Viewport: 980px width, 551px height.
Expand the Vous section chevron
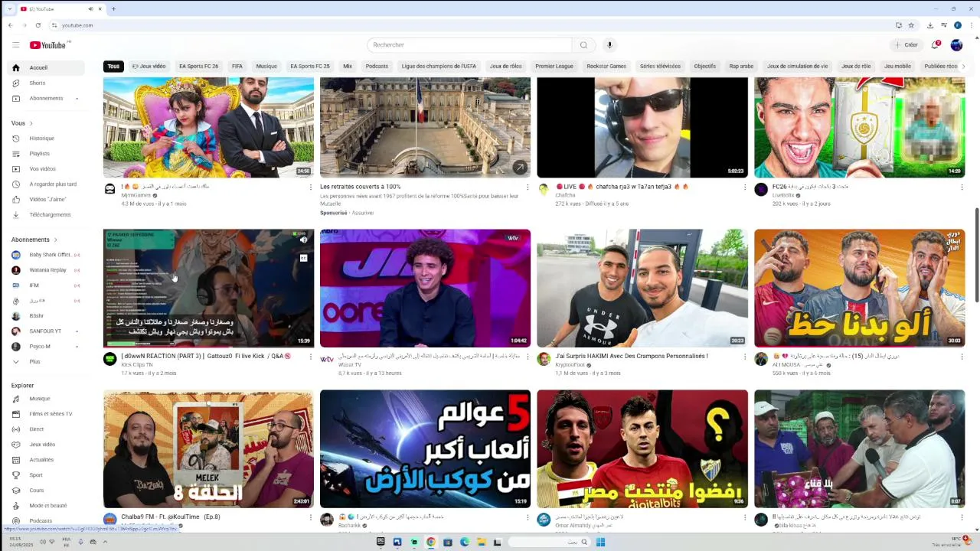[31, 123]
